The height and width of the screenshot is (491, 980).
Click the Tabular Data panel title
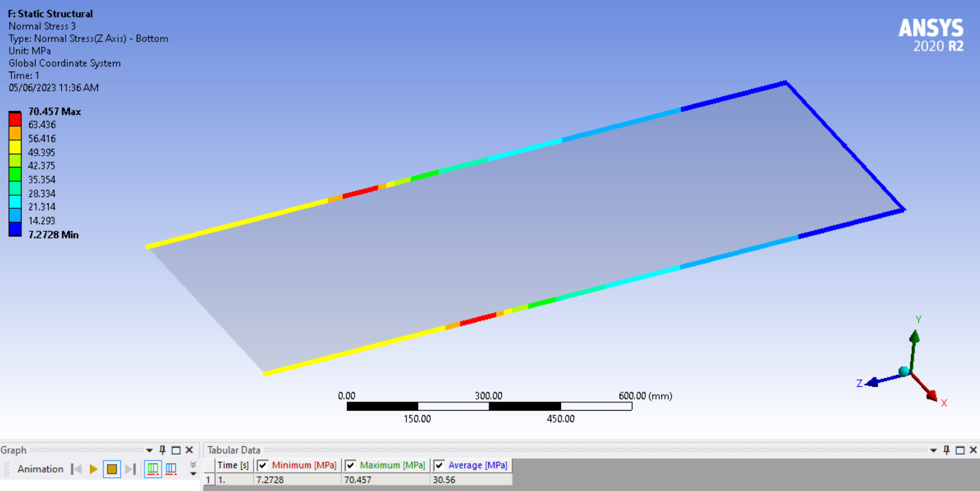click(x=234, y=450)
